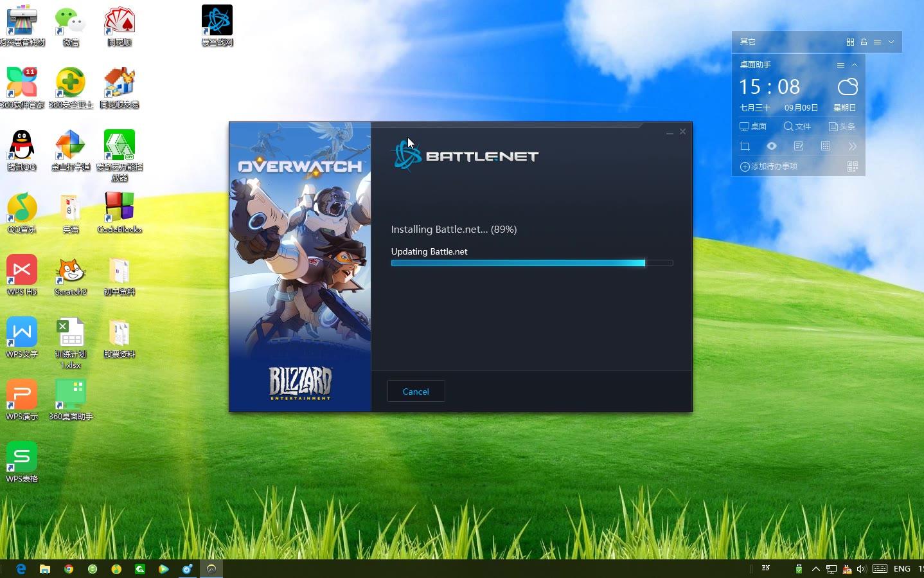This screenshot has width=924, height=578.
Task: Close the Battle.net installer window
Action: (x=682, y=132)
